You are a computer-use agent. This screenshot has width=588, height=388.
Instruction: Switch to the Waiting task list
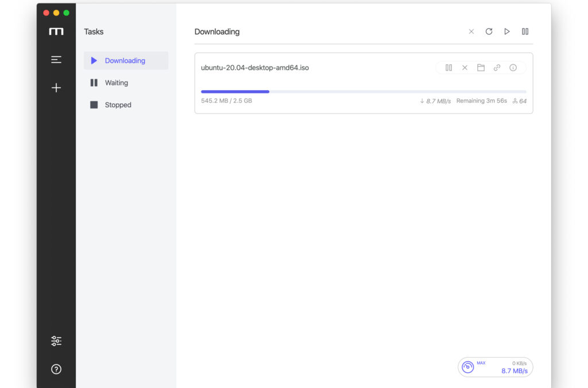click(116, 83)
